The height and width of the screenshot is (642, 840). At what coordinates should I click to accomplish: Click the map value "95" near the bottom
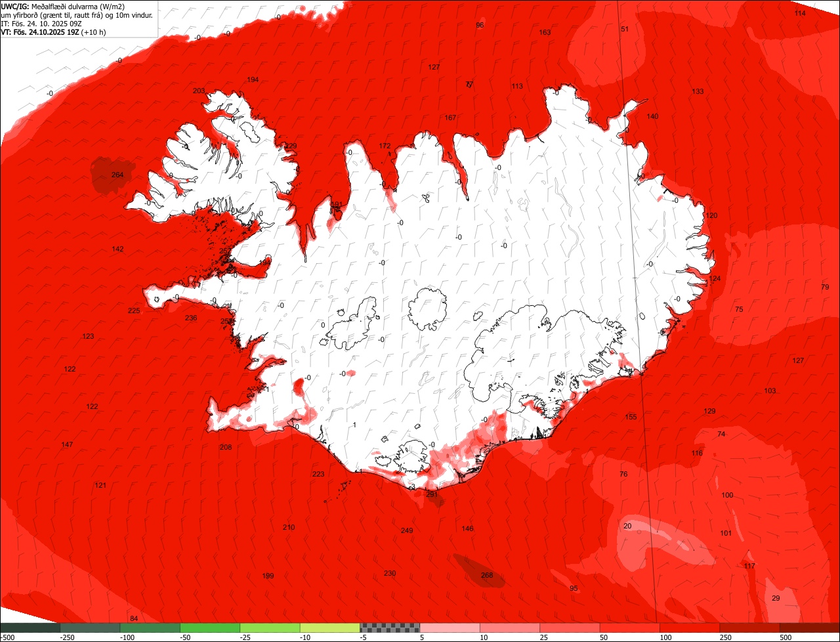(x=574, y=589)
